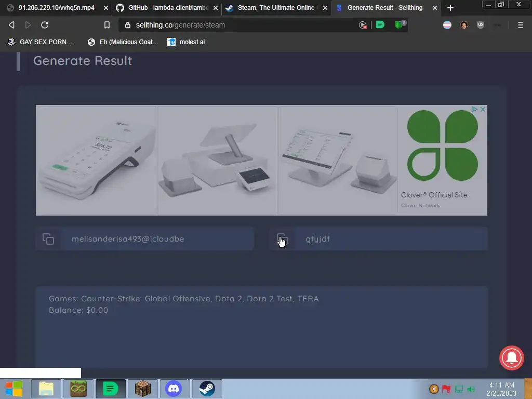Copy the email using its copy icon
Viewport: 532px width, 399px height.
48,239
